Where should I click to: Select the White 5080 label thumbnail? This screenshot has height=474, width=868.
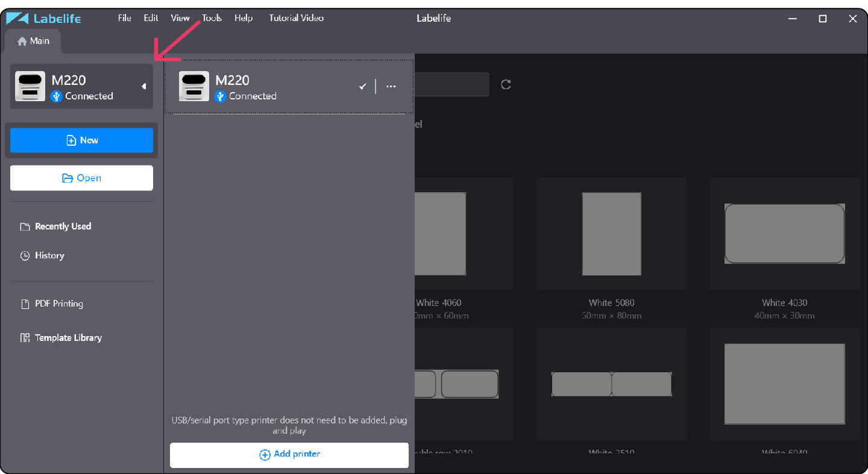(612, 234)
